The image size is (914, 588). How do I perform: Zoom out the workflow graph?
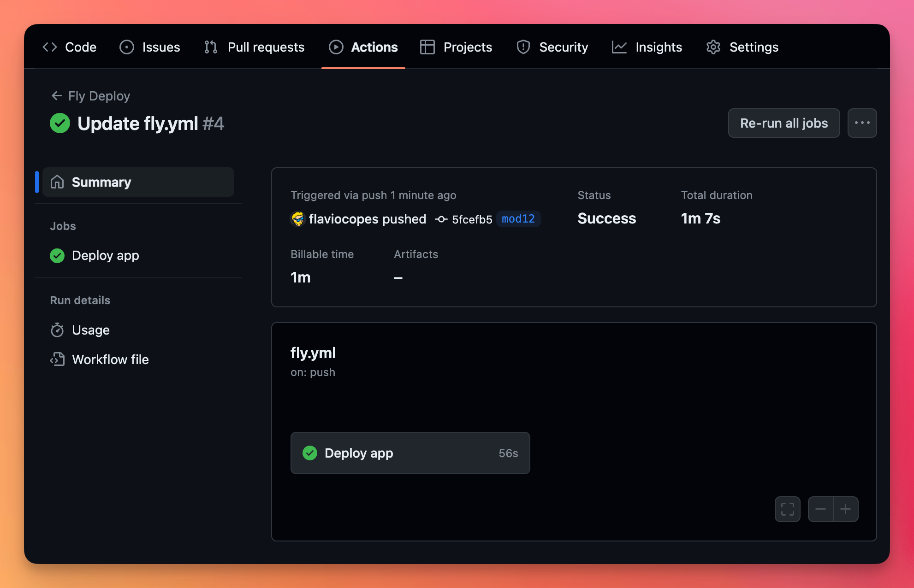point(820,509)
